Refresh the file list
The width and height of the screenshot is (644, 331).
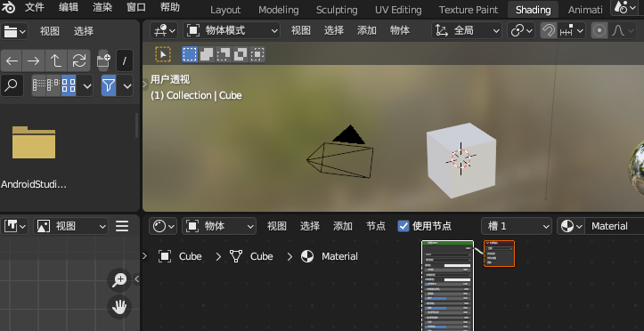(79, 61)
